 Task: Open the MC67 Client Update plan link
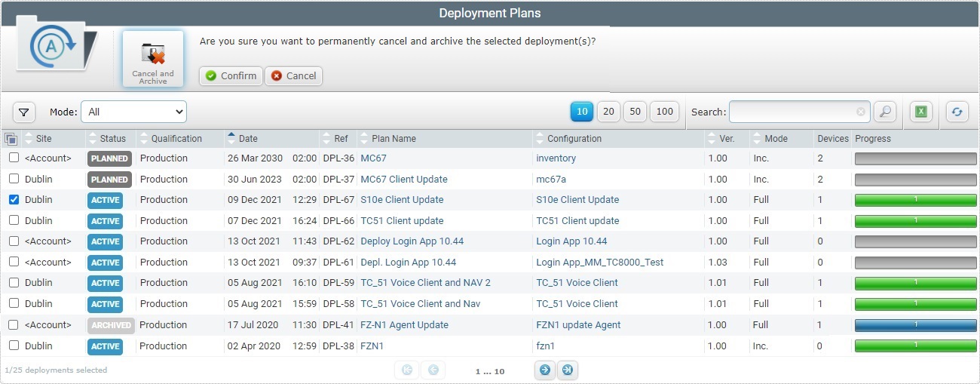(404, 180)
